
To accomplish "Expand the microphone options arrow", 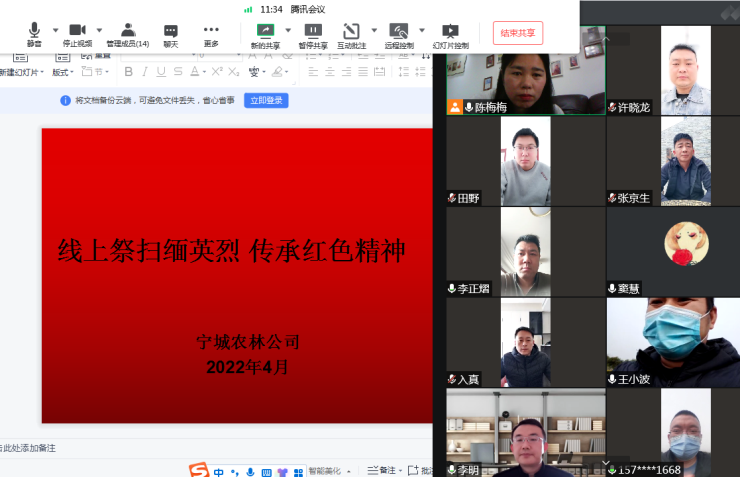I will pyautogui.click(x=55, y=30).
